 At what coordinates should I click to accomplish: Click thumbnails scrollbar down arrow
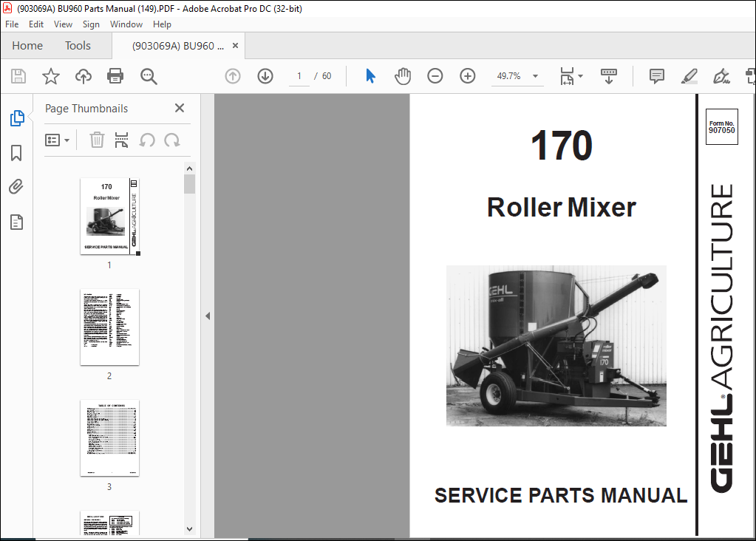(189, 529)
